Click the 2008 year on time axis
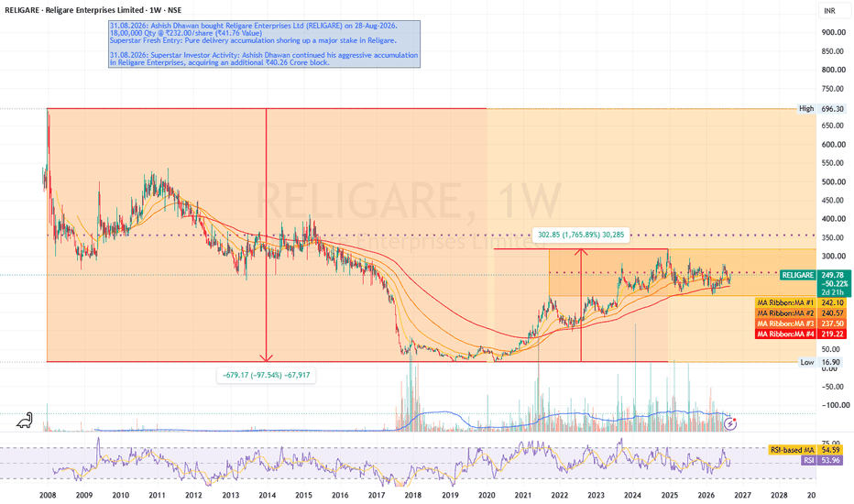The image size is (854, 504). (x=48, y=495)
